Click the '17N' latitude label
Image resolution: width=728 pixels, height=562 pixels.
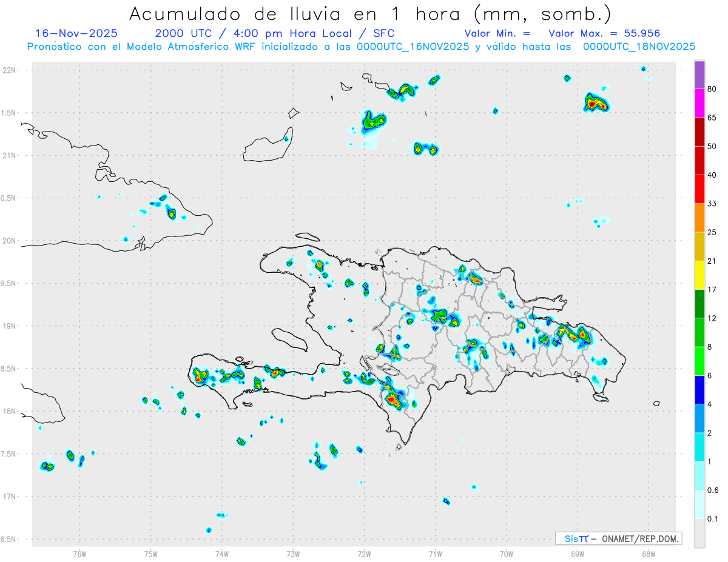[x=10, y=497]
